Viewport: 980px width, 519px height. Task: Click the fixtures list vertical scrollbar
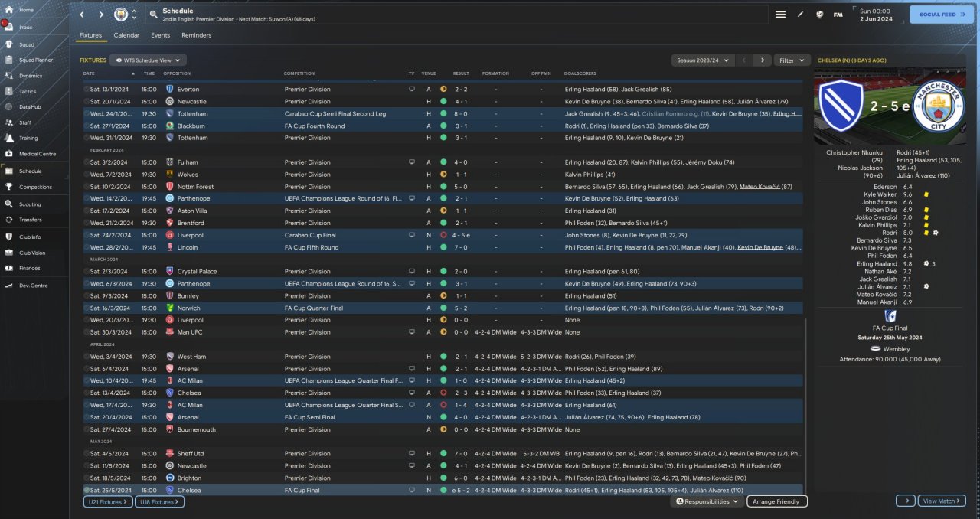(806, 406)
